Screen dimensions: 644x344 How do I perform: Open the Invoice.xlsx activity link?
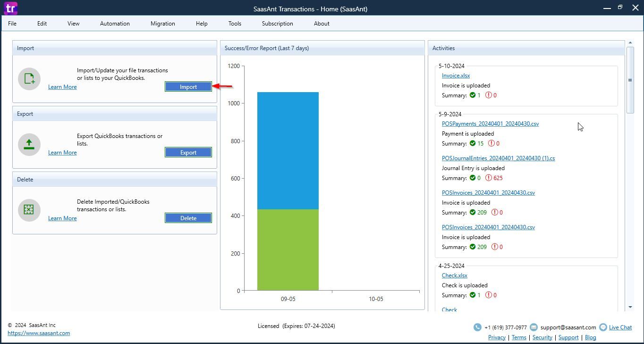coord(456,76)
